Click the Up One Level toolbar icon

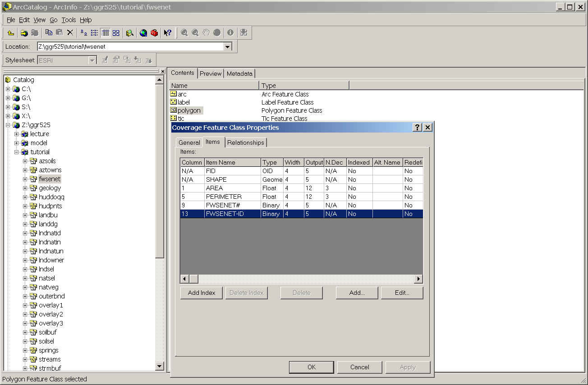click(11, 33)
